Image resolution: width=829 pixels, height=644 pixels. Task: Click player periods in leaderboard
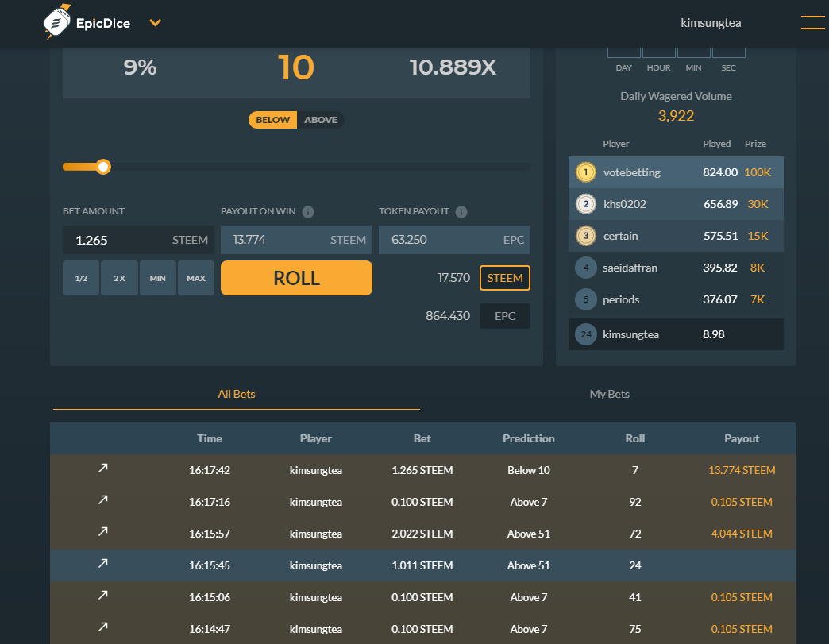621,300
